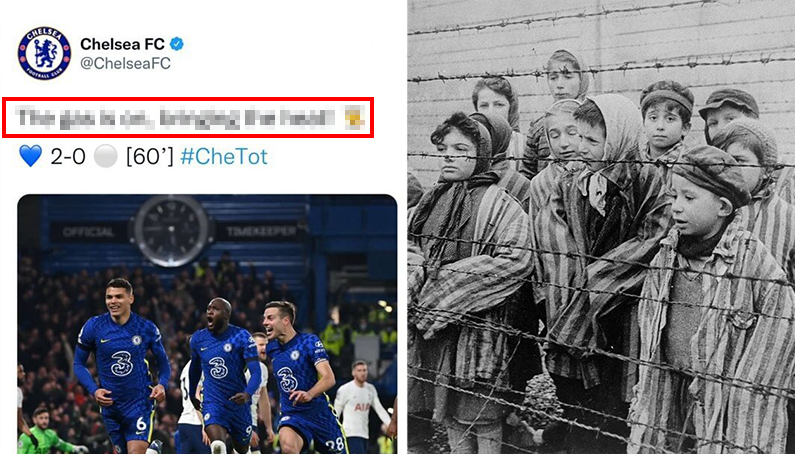Open the Chelsea FC crest profile avatar
Screen dimensions: 795x454
point(44,53)
